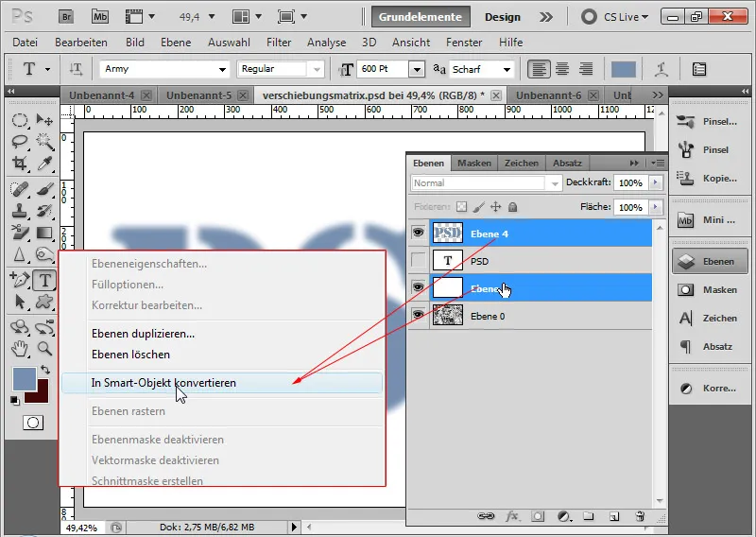
Task: Click the new layer icon in Ebenen panel
Action: (x=613, y=516)
